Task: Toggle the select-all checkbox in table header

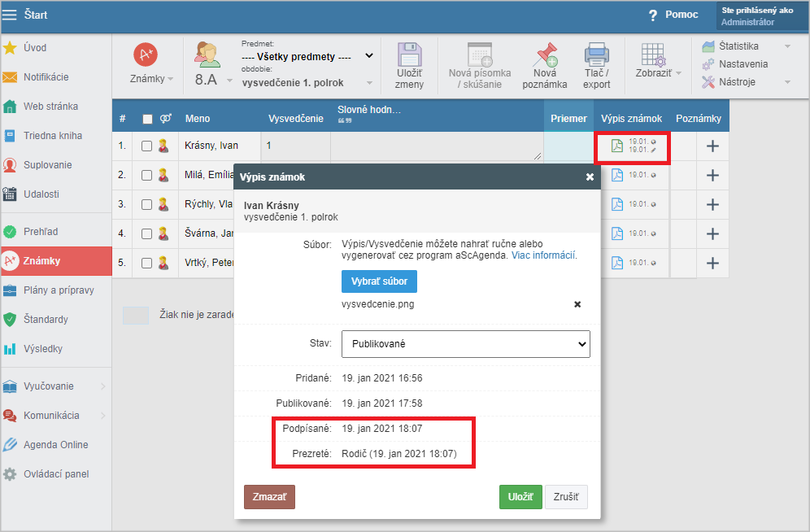Action: pyautogui.click(x=147, y=119)
